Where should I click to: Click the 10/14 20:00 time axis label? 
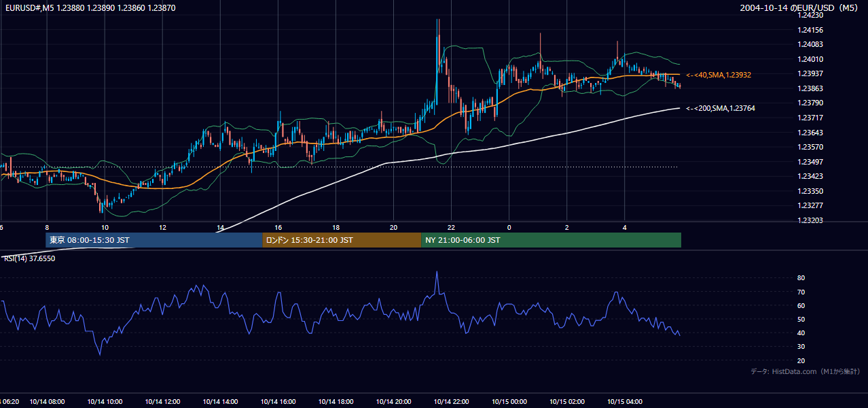tap(394, 402)
